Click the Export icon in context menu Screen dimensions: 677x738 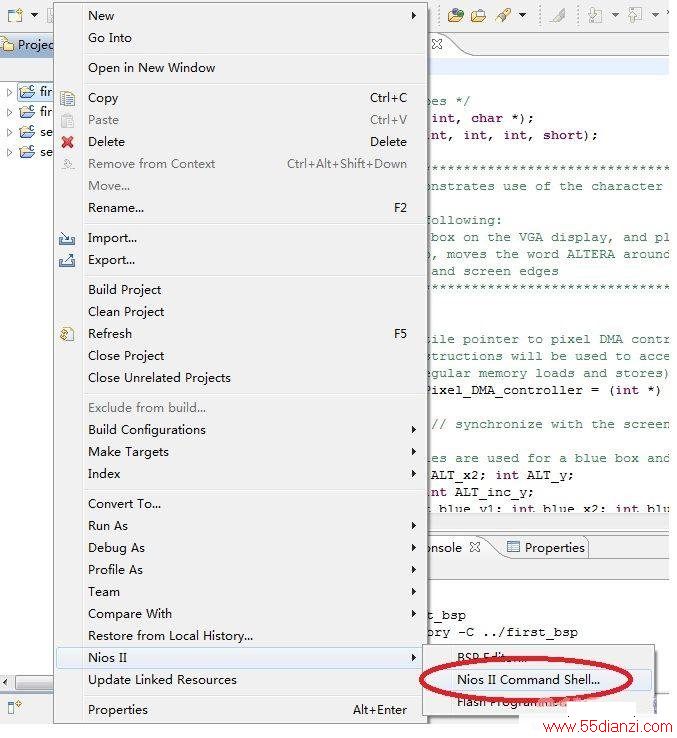67,260
